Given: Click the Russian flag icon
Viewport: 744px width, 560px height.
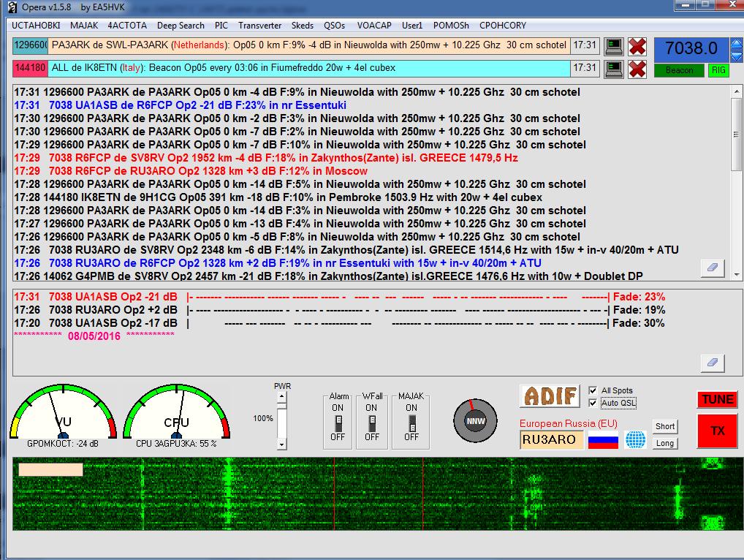Looking at the screenshot, I should point(603,440).
